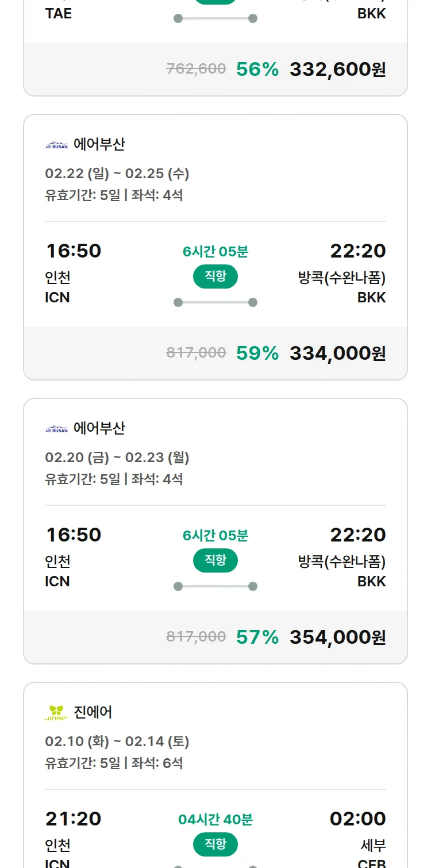The width and height of the screenshot is (431, 868).
Task: Click the Air Busan logo on the 02.22 flight
Action: [x=56, y=145]
